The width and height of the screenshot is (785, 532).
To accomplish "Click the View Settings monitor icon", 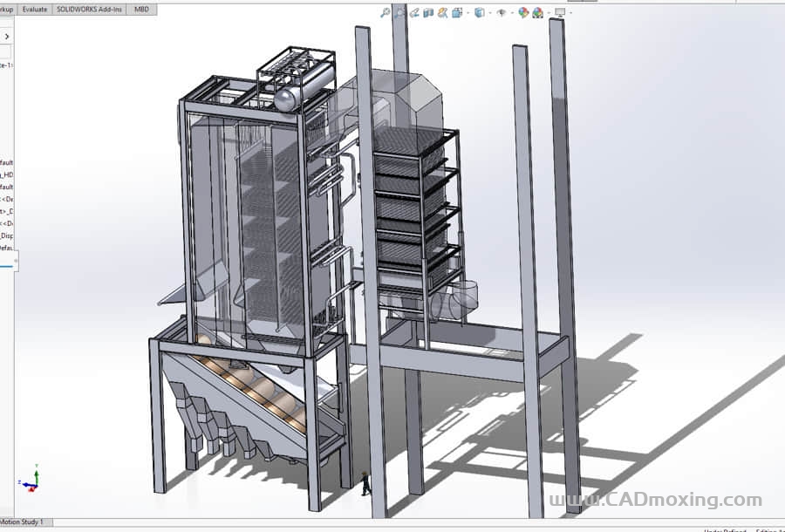I will click(559, 12).
